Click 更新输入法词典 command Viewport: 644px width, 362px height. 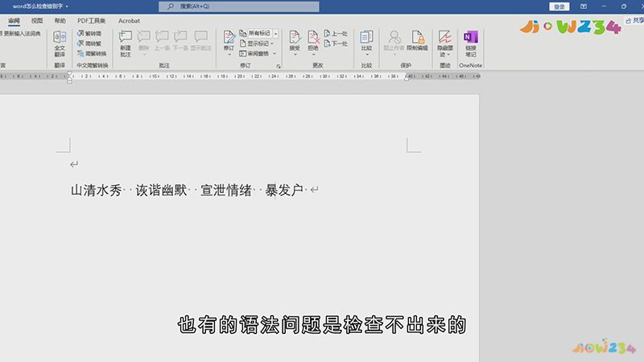(x=22, y=34)
